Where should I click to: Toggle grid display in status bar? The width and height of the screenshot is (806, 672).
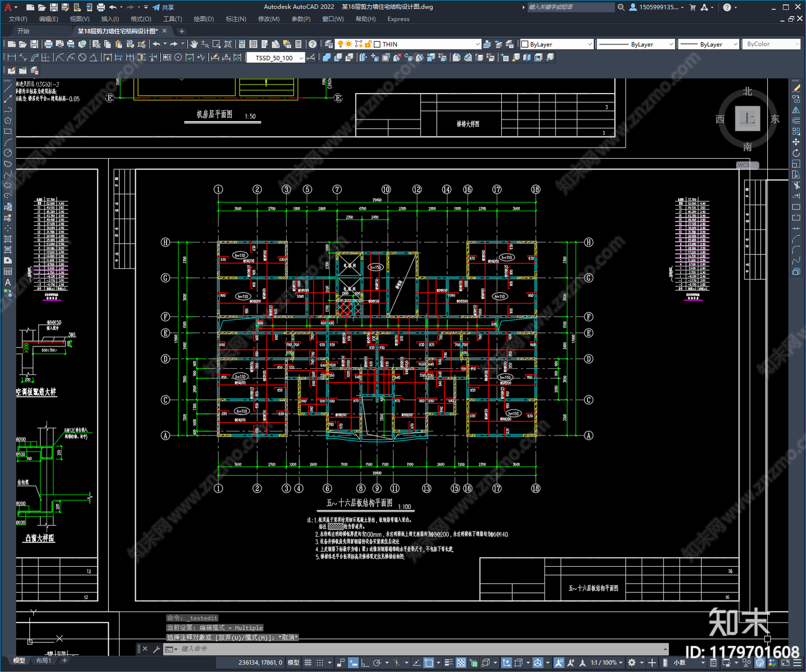point(308,662)
